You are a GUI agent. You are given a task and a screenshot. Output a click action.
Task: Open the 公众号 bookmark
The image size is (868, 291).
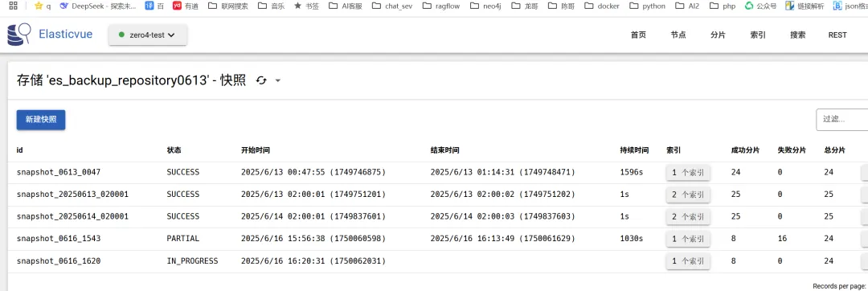pyautogui.click(x=760, y=6)
